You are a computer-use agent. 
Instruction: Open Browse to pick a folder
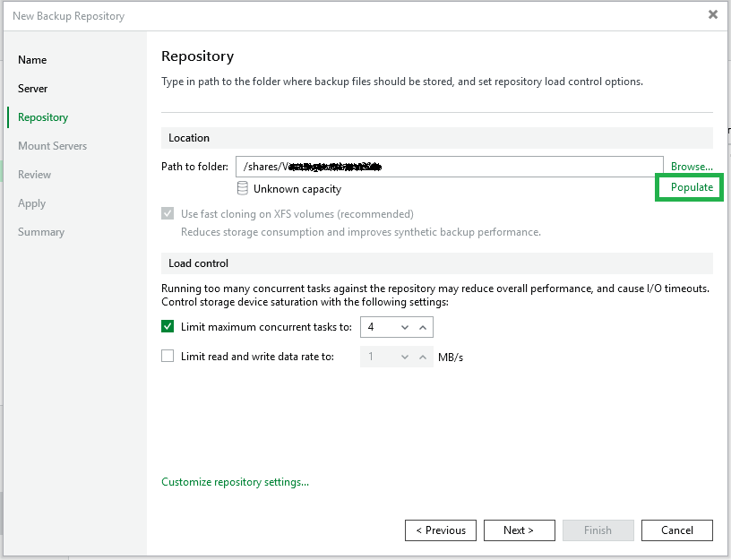point(692,167)
